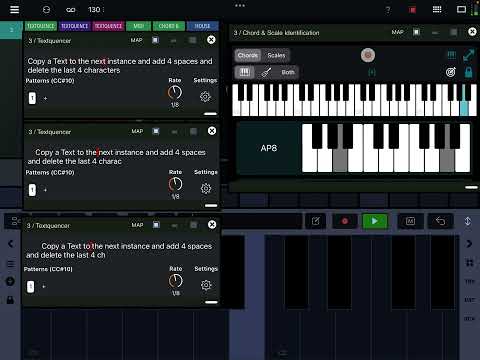The height and width of the screenshot is (360, 480).
Task: Click the record button in bottom toolbar
Action: click(345, 221)
